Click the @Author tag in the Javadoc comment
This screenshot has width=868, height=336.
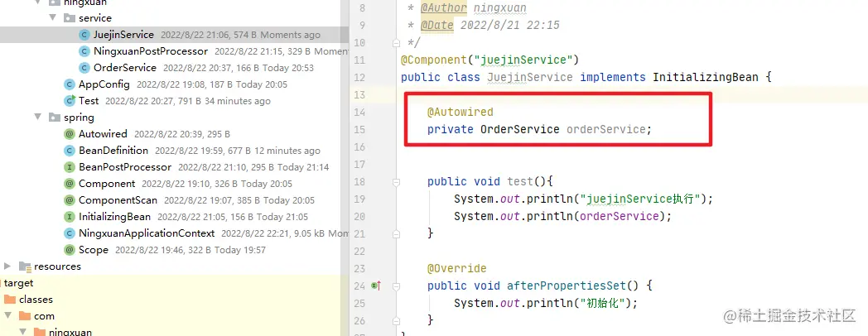[443, 7]
